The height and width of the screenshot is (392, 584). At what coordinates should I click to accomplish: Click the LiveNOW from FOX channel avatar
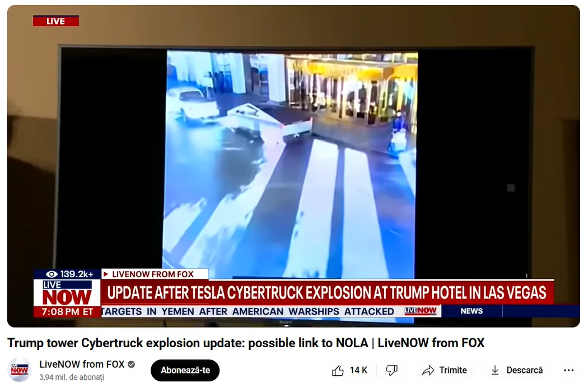[x=20, y=370]
